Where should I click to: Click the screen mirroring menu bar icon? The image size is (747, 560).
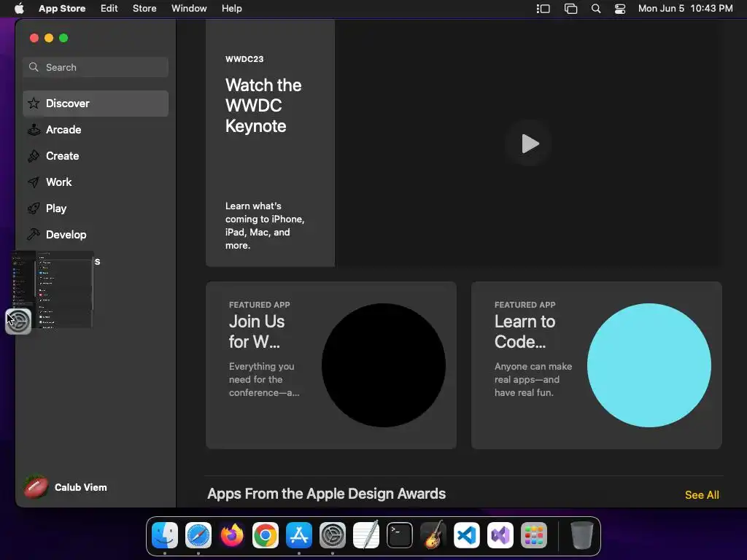pyautogui.click(x=570, y=9)
